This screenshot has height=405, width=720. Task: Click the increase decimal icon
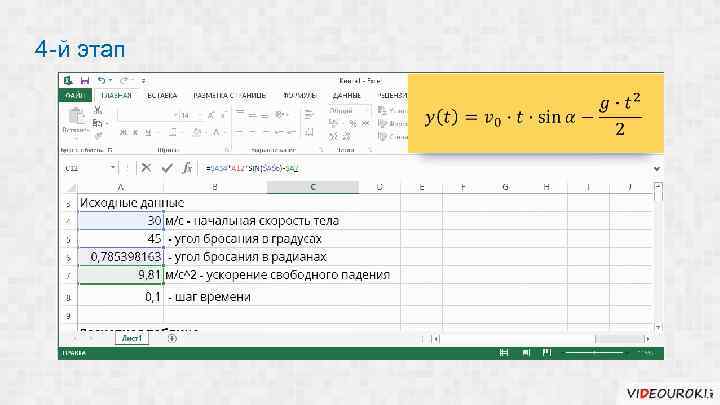[x=334, y=136]
